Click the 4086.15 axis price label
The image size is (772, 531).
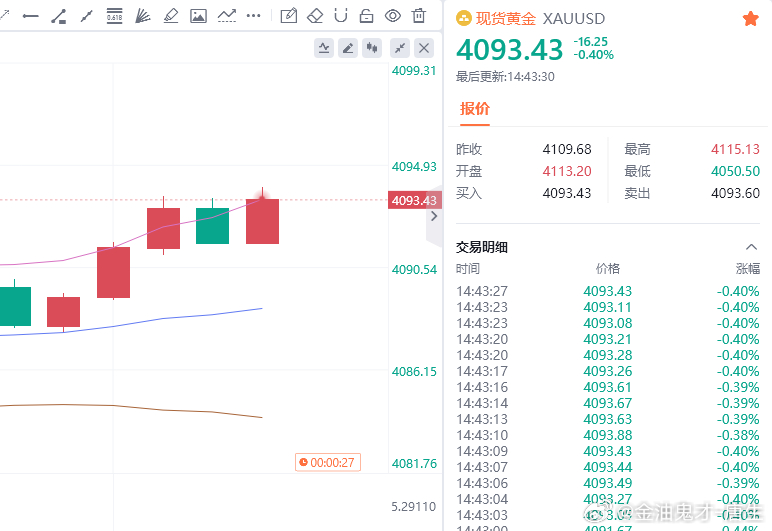pyautogui.click(x=414, y=372)
